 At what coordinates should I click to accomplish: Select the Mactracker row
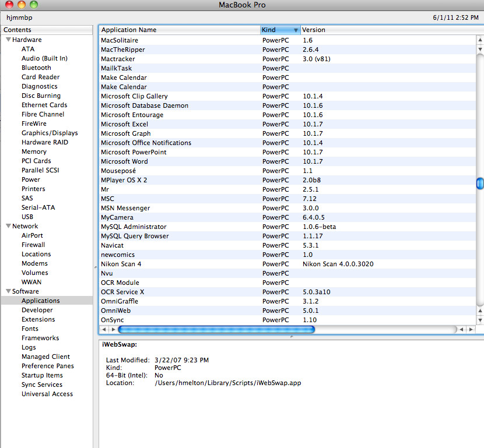[x=287, y=59]
